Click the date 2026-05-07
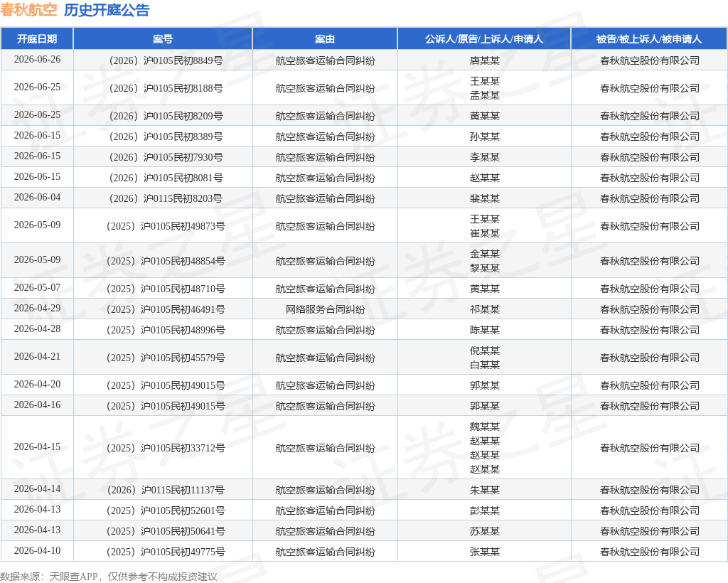The image size is (728, 583). coord(37,287)
